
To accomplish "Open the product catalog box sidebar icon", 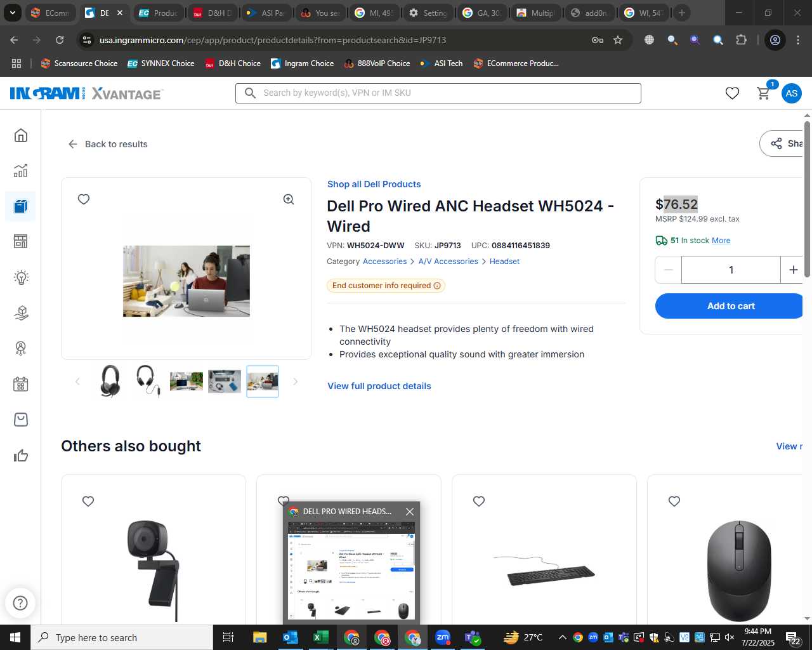I will click(x=21, y=206).
